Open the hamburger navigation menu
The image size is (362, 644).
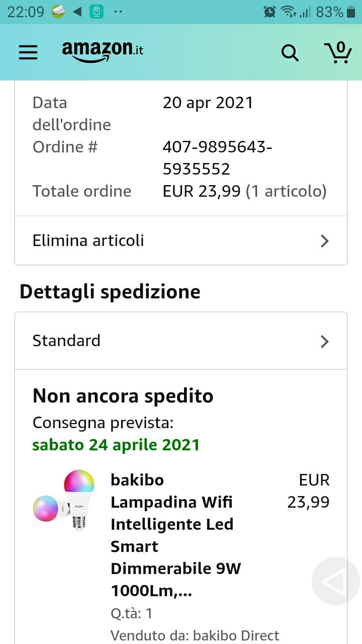pyautogui.click(x=28, y=52)
